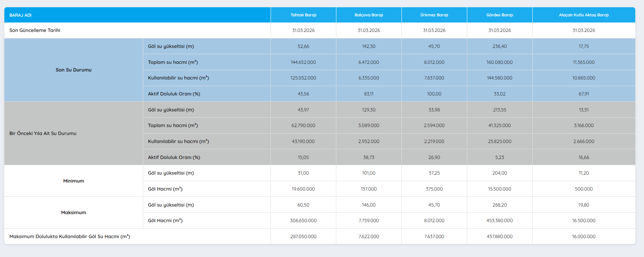This screenshot has width=644, height=257.
Task: Click the Alaçatı Kutlu Aktaş Barajı header
Action: [584, 15]
